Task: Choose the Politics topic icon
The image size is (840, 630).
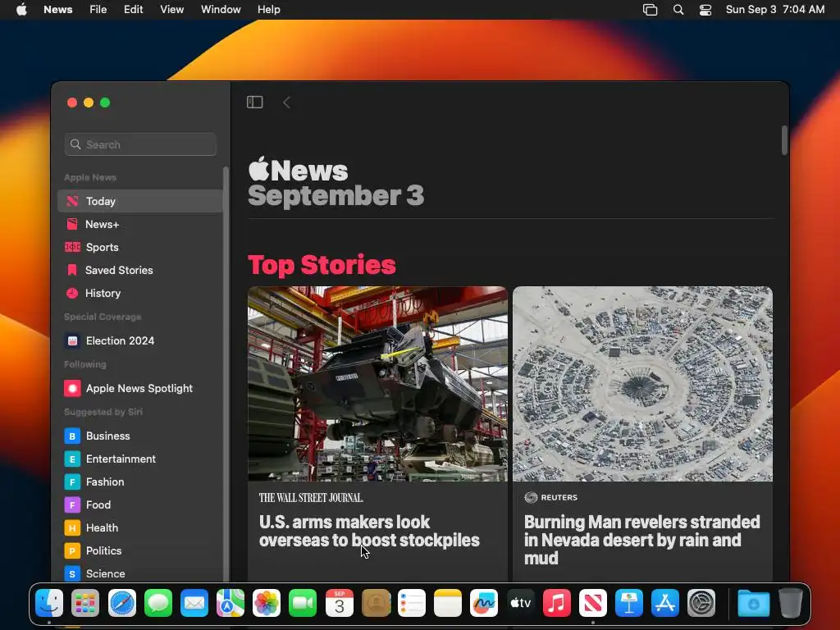Action: pos(72,550)
